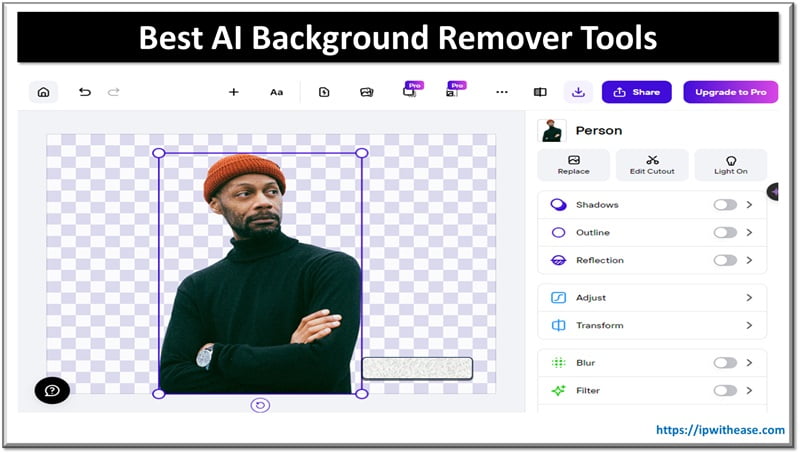Click the top-left resize handle of cutout

click(x=159, y=153)
